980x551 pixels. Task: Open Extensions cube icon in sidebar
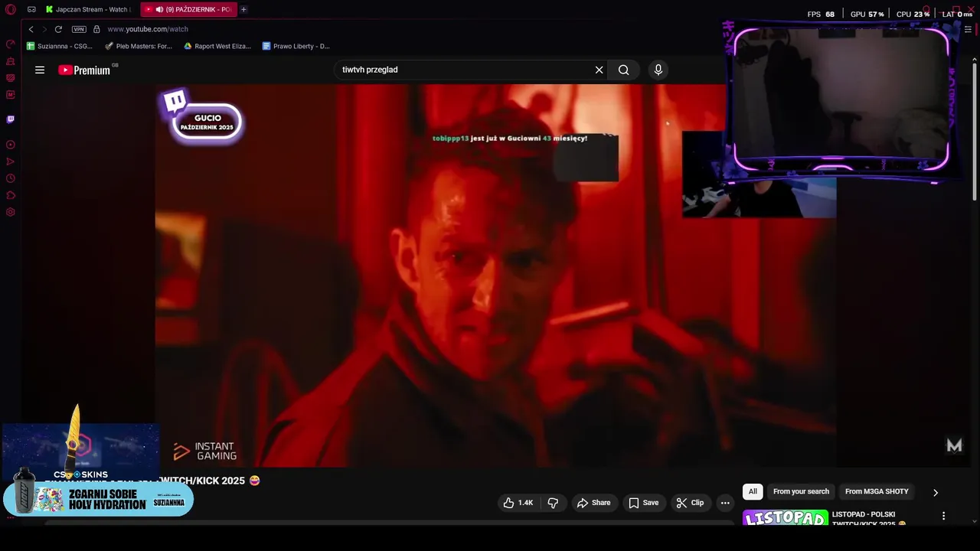(x=11, y=195)
